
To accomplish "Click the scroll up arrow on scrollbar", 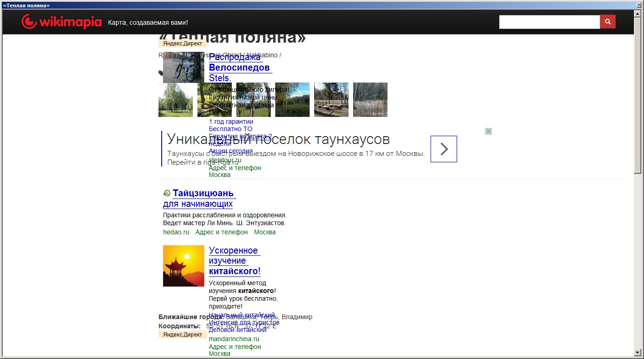I will pos(637,13).
